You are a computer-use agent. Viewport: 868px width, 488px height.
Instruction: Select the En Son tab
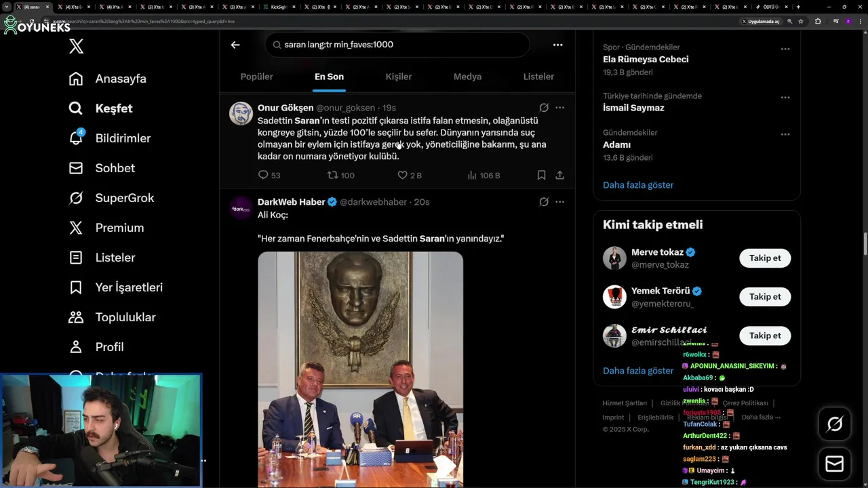pos(329,77)
